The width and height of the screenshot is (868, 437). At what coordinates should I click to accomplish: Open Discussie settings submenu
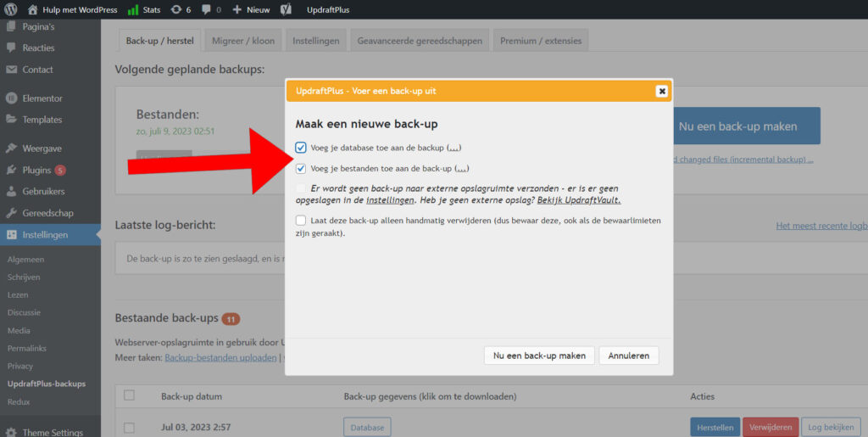(24, 312)
